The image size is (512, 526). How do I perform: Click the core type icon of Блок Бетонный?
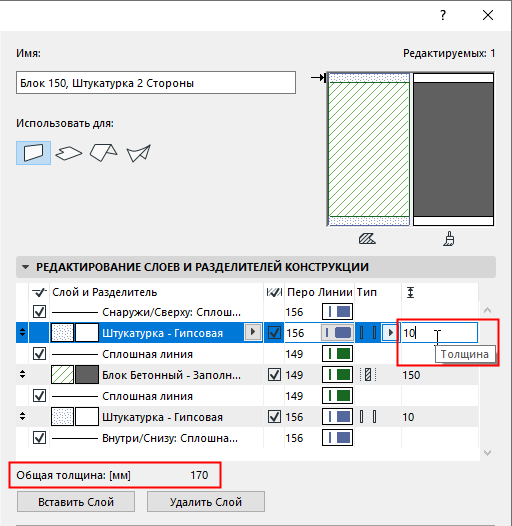tap(368, 375)
